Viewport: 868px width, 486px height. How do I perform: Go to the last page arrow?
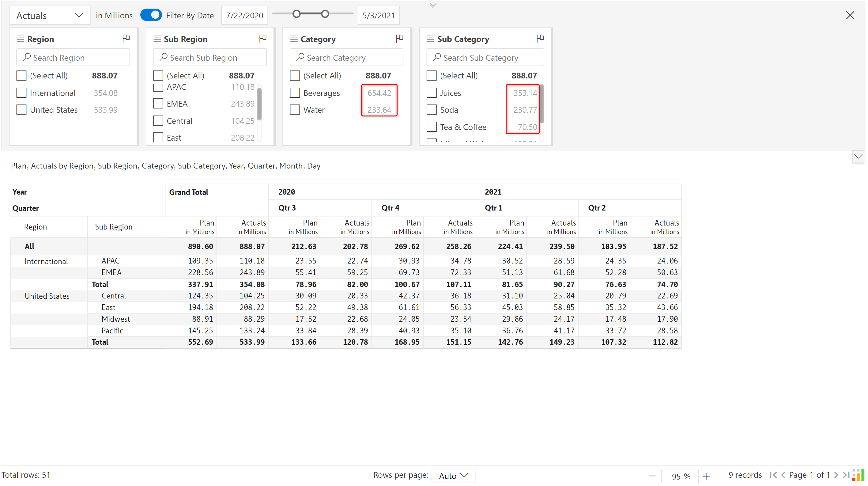click(845, 475)
